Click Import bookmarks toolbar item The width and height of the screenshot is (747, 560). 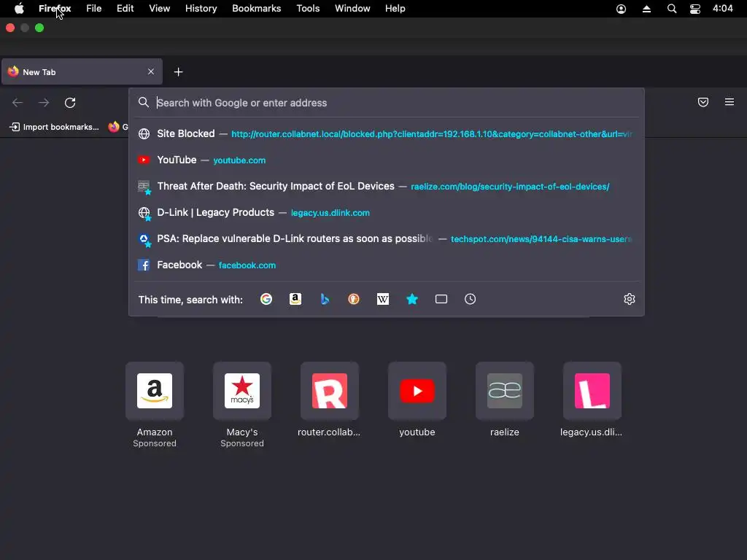click(54, 127)
